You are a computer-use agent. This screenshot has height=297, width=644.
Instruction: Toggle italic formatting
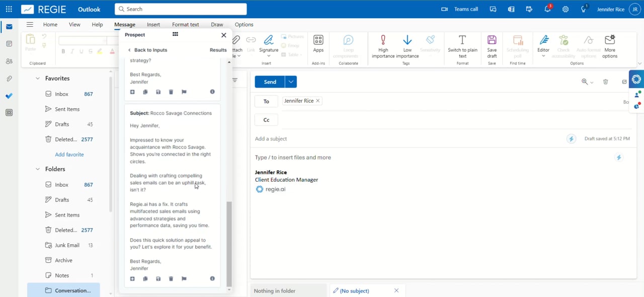[x=72, y=51]
